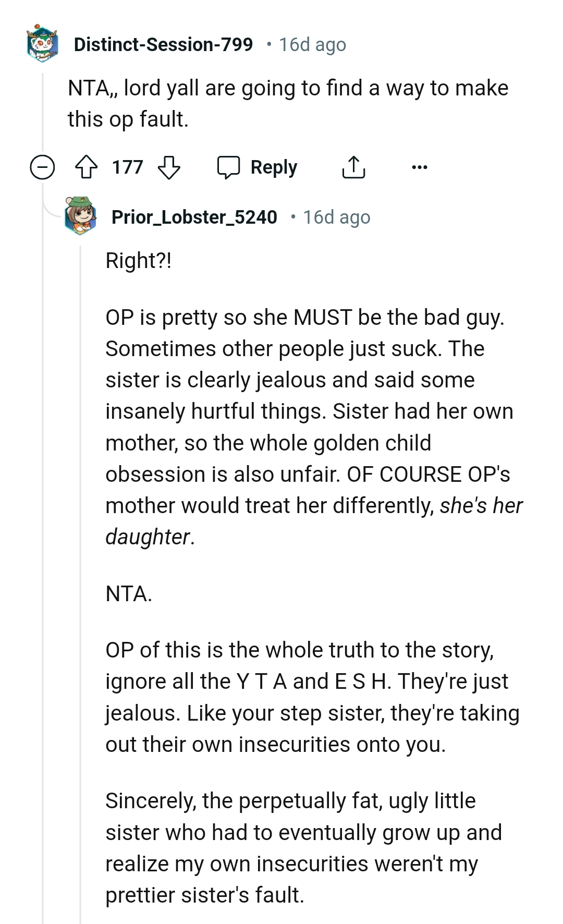Click the 177 vote count

pyautogui.click(x=128, y=167)
